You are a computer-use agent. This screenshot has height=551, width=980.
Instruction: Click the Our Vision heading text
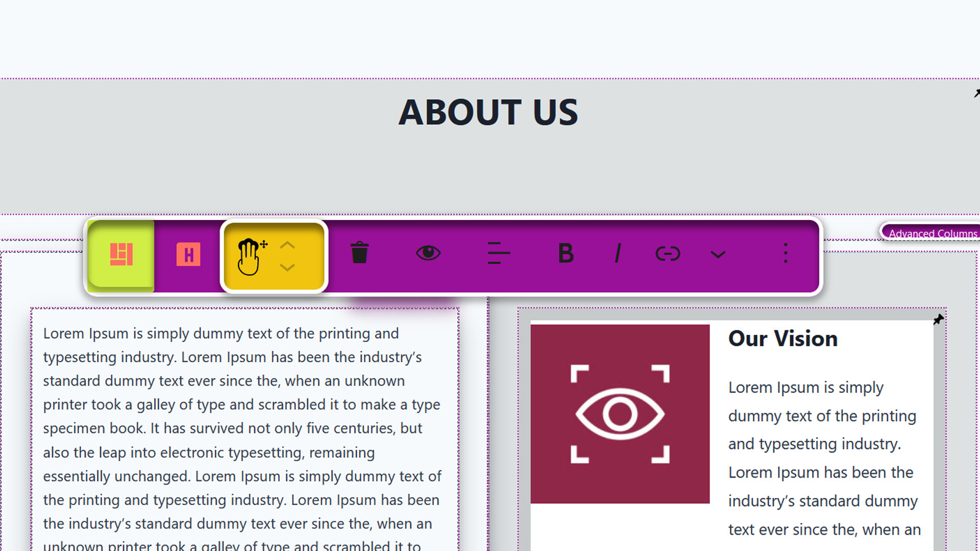(x=783, y=339)
